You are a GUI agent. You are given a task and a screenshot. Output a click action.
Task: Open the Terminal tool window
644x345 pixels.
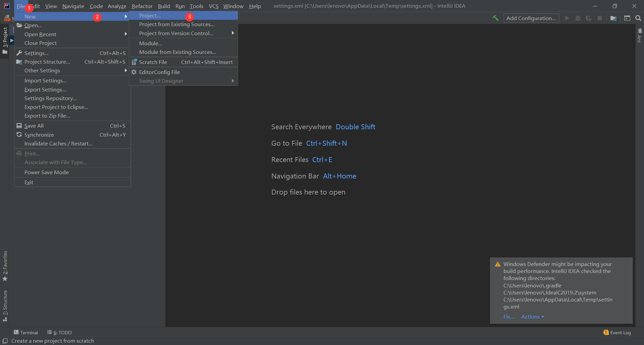coord(26,332)
